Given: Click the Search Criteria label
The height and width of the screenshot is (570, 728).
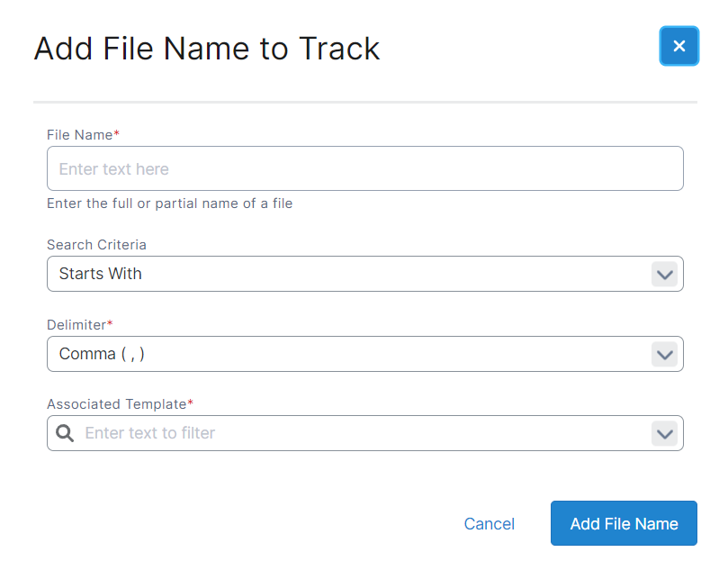Looking at the screenshot, I should point(96,244).
